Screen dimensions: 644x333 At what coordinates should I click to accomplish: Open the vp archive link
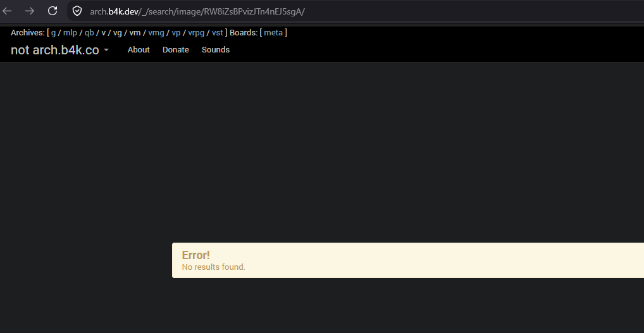coord(176,33)
